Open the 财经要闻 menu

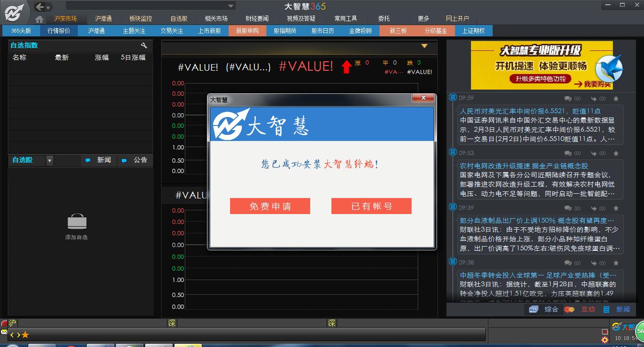257,18
